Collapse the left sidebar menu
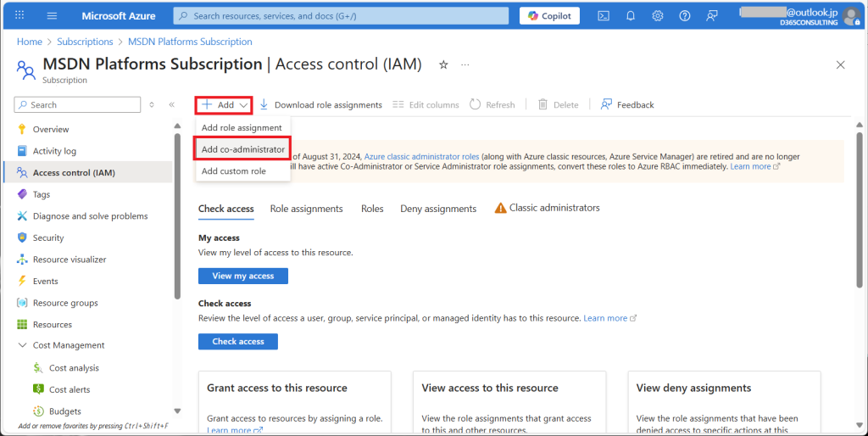Viewport: 868px width, 436px height. tap(171, 104)
